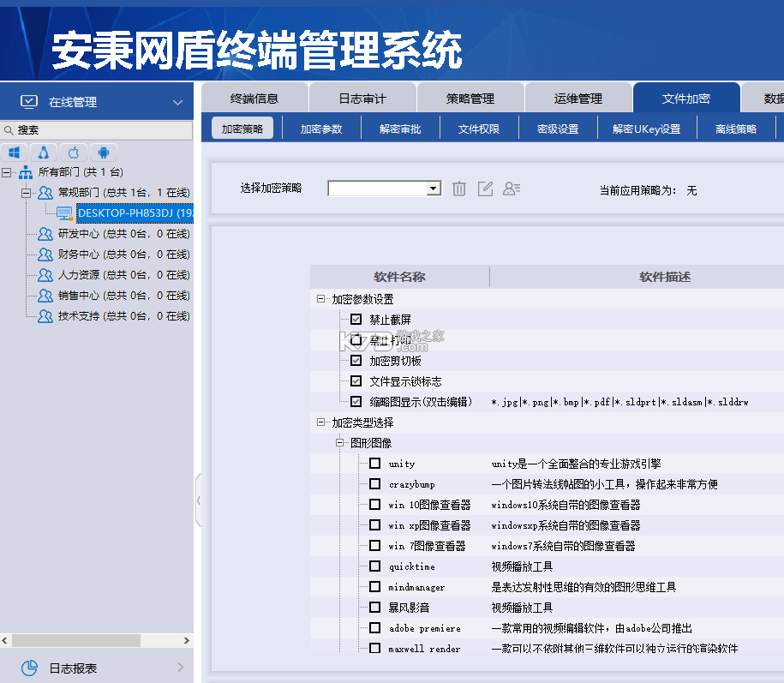
Task: Select the win 7图像查看器 row
Action: click(x=547, y=546)
